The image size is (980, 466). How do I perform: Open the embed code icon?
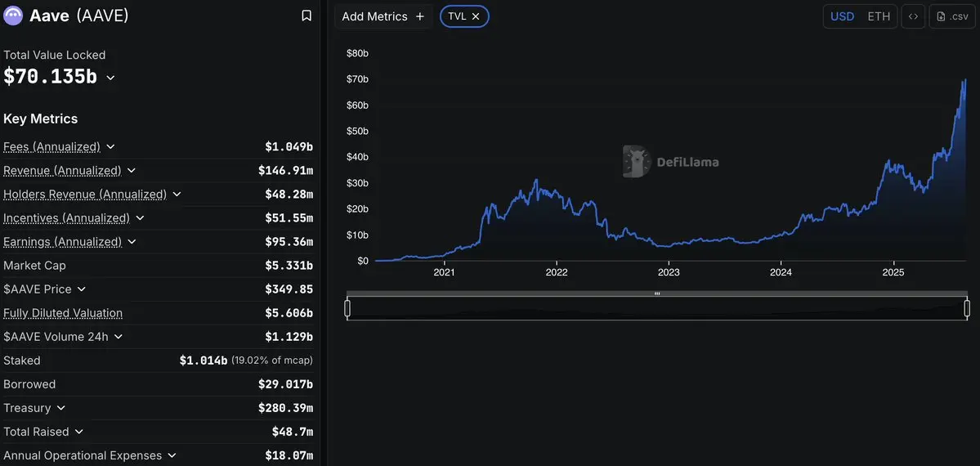coord(913,17)
